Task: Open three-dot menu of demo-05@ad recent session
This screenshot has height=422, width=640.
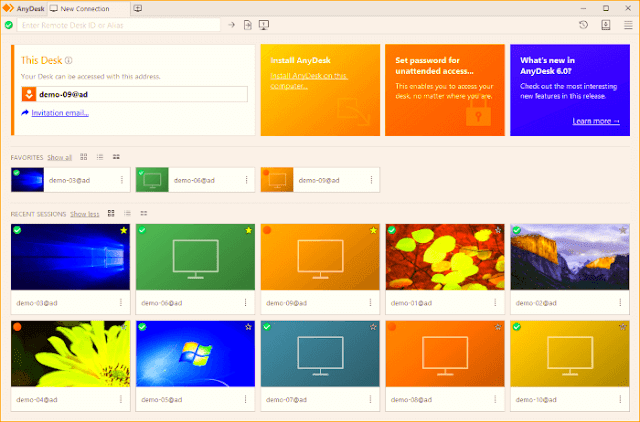Action: pyautogui.click(x=246, y=399)
